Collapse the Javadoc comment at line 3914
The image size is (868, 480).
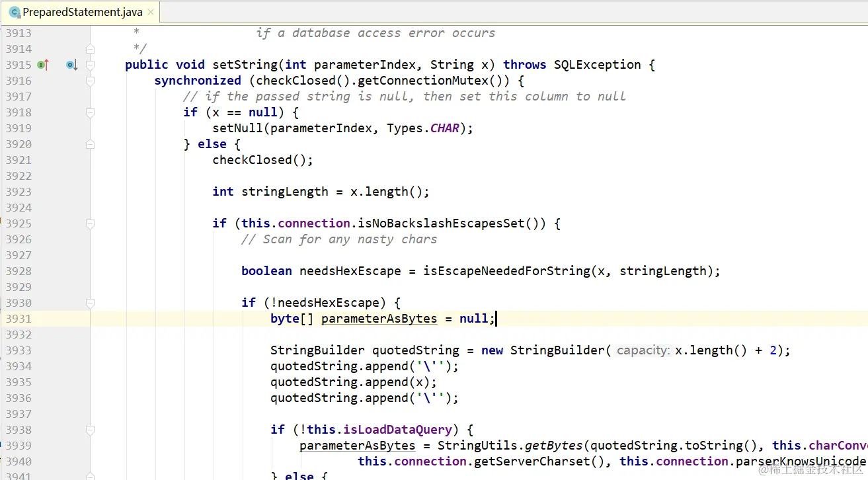pyautogui.click(x=91, y=49)
